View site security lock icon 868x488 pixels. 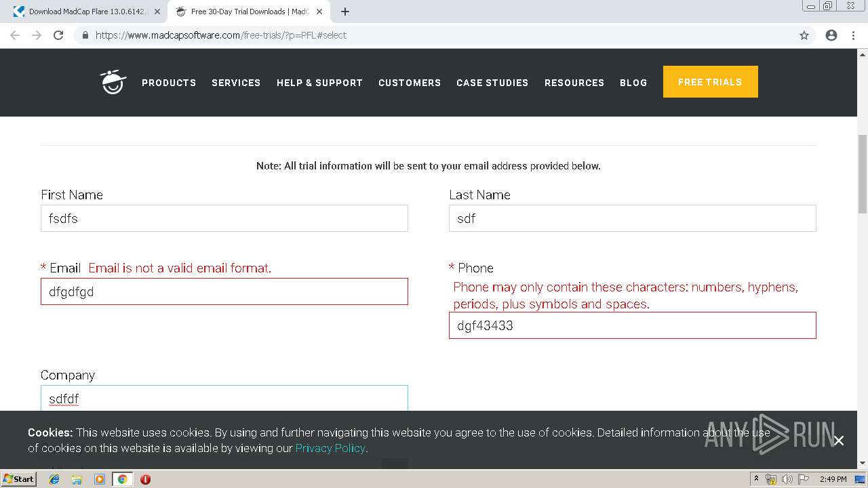click(85, 35)
